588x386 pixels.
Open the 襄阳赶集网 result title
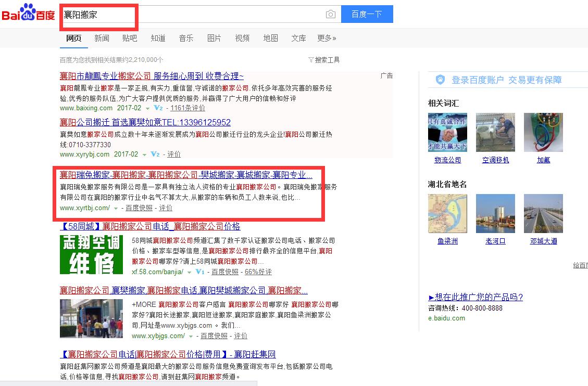168,354
